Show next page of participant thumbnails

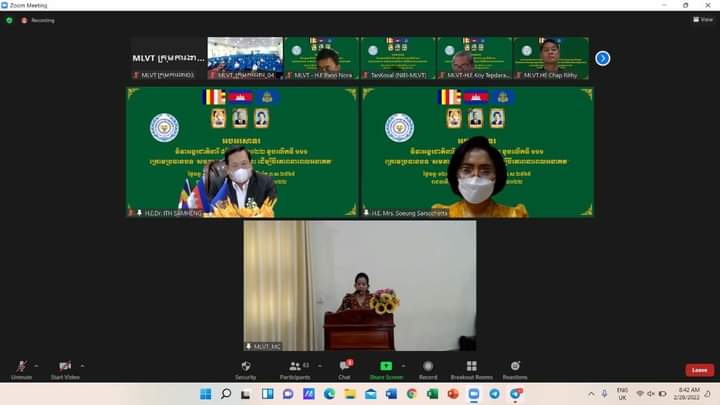[x=602, y=58]
